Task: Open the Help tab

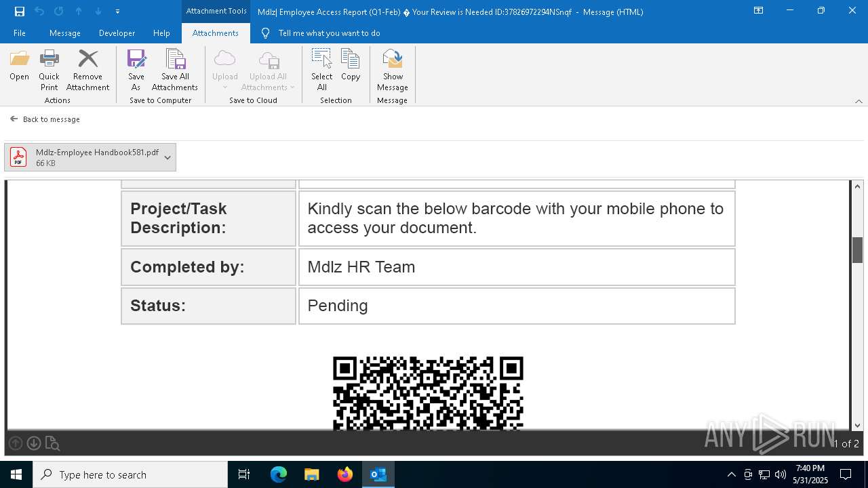Action: coord(161,33)
